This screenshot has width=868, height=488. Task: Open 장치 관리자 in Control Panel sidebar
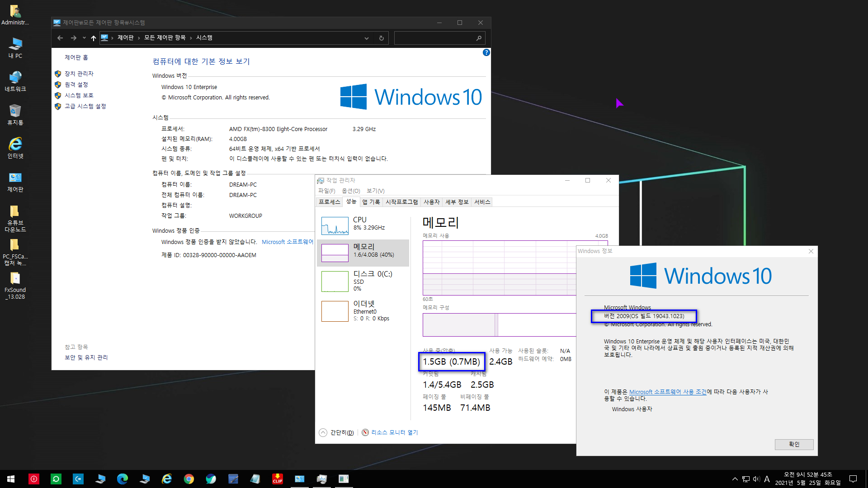pyautogui.click(x=79, y=74)
